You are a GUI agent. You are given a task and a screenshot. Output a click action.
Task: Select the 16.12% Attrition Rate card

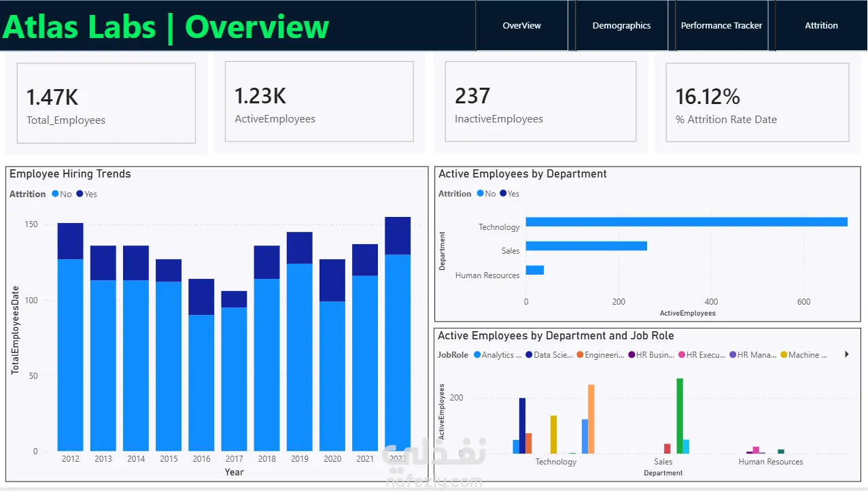(757, 103)
